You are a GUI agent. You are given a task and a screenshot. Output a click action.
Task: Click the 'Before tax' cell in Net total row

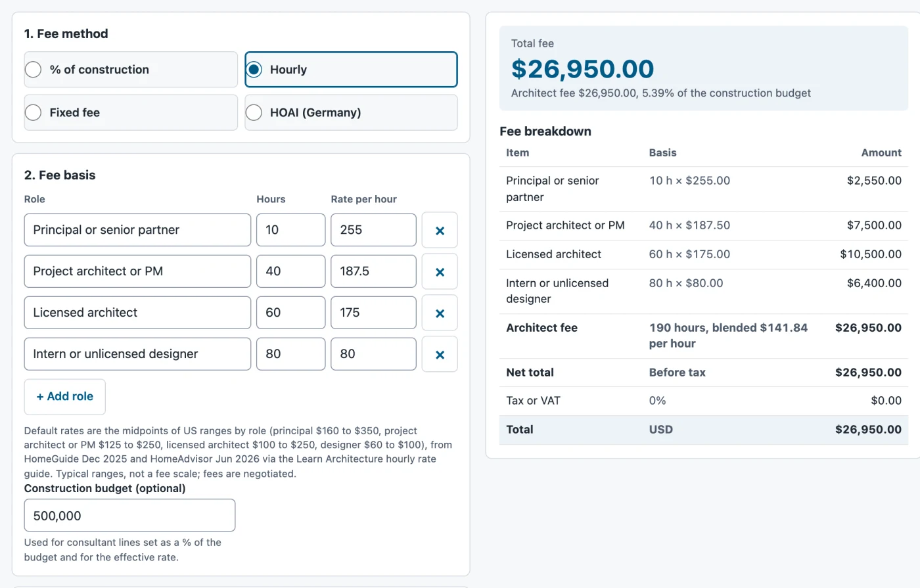click(677, 373)
